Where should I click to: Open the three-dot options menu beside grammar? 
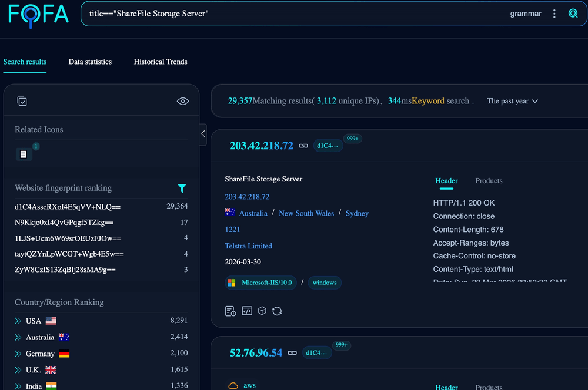click(x=554, y=14)
